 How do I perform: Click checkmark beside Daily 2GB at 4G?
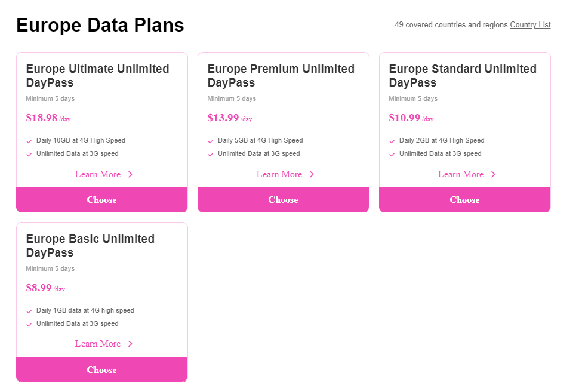[392, 141]
